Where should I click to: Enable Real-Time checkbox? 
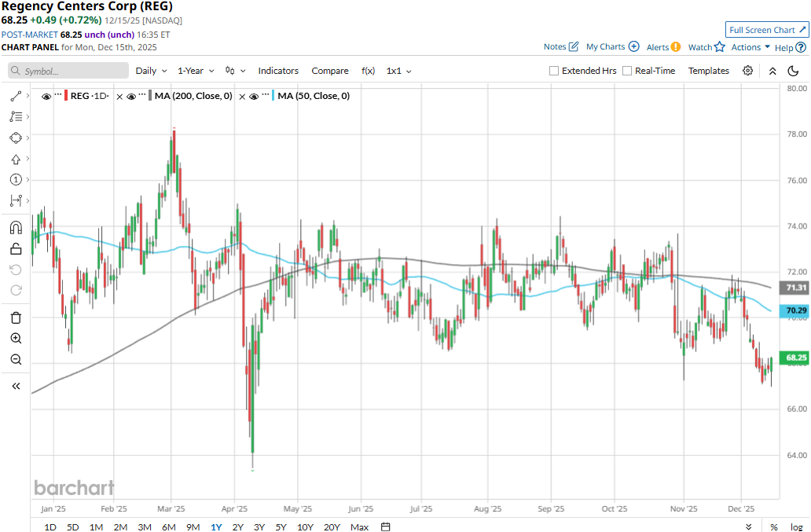(x=627, y=71)
